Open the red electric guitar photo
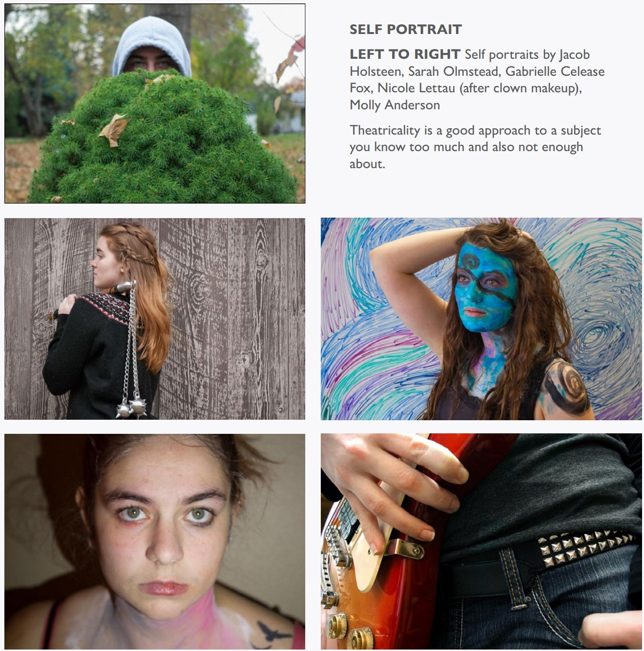This screenshot has width=644, height=651. click(481, 542)
